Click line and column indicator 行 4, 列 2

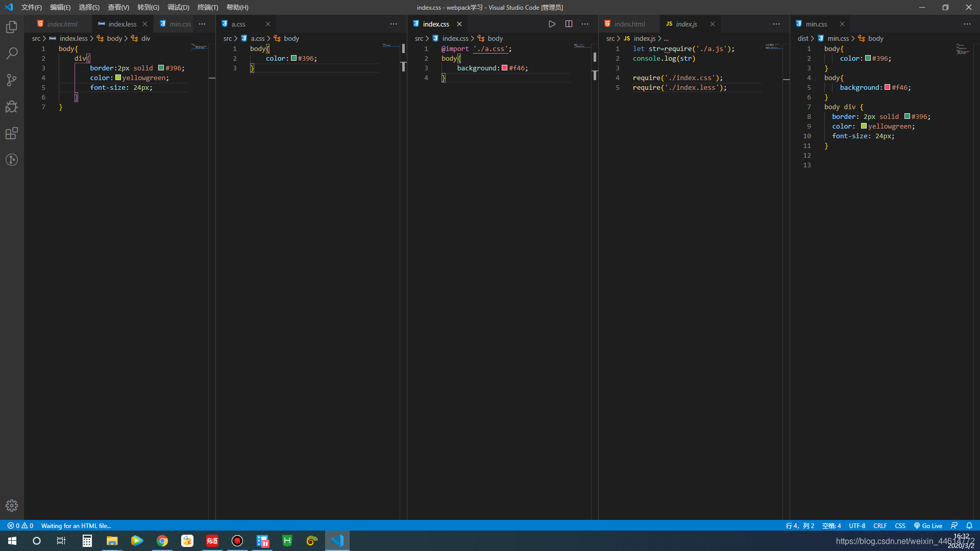800,525
